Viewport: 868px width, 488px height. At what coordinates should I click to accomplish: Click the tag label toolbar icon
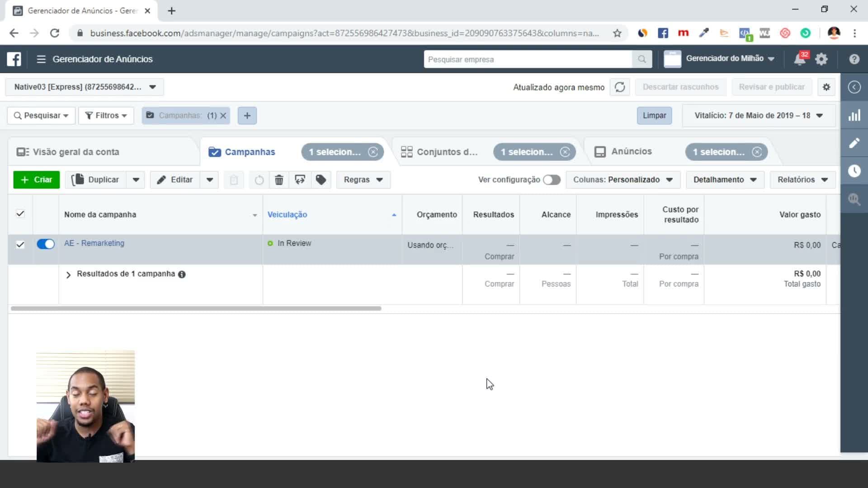(x=321, y=180)
